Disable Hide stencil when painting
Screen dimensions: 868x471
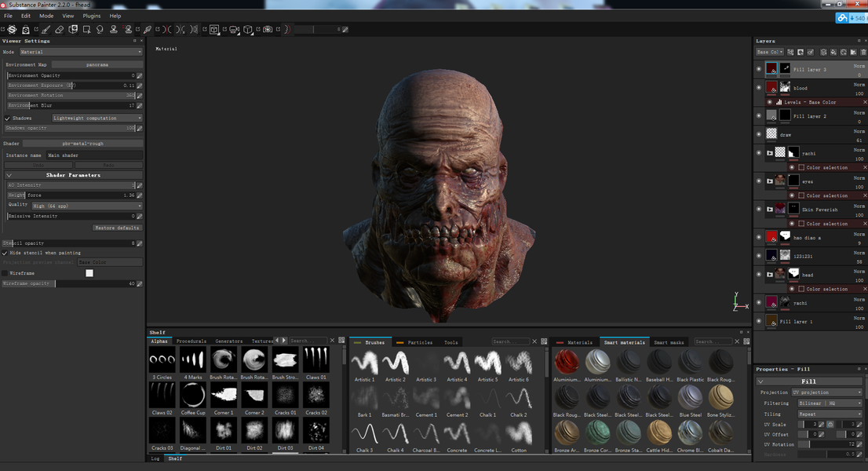[x=5, y=253]
